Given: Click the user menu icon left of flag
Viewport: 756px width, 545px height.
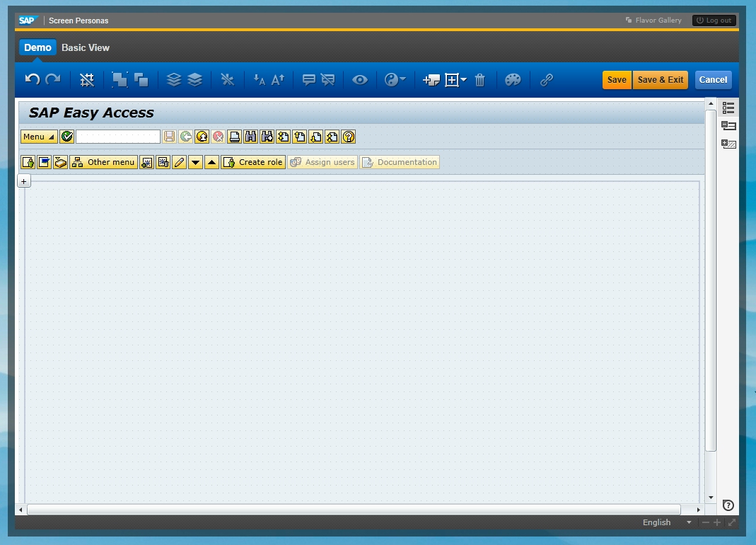Looking at the screenshot, I should (28, 162).
